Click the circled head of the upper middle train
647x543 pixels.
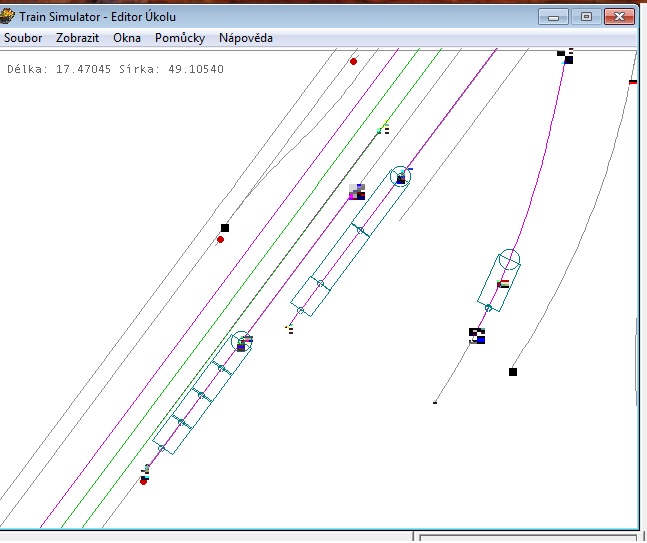pyautogui.click(x=400, y=177)
